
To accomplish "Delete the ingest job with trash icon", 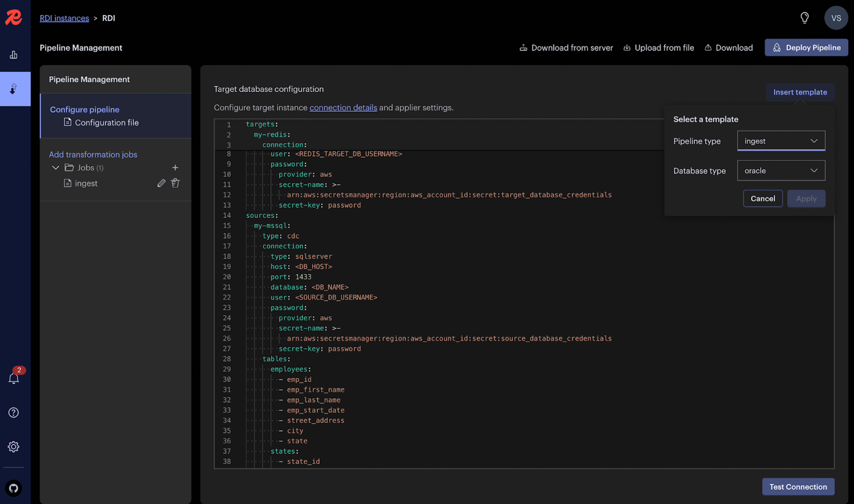I will pos(175,183).
